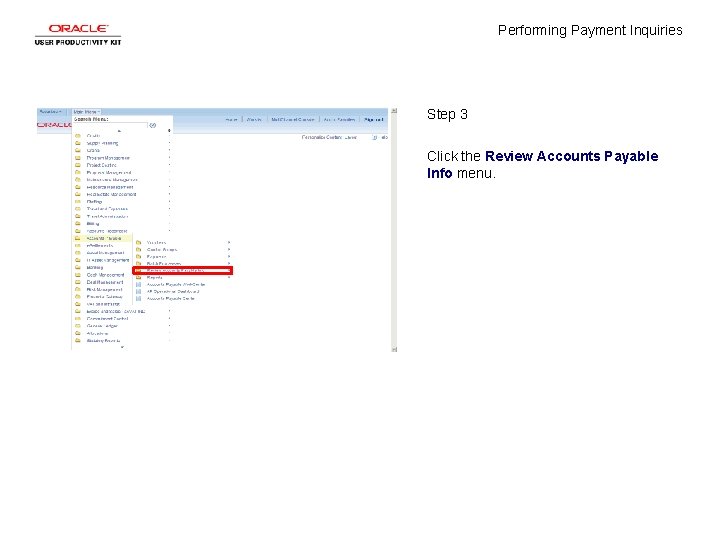Open the MultiChannel Console link
This screenshot has height=540, width=720.
(292, 119)
